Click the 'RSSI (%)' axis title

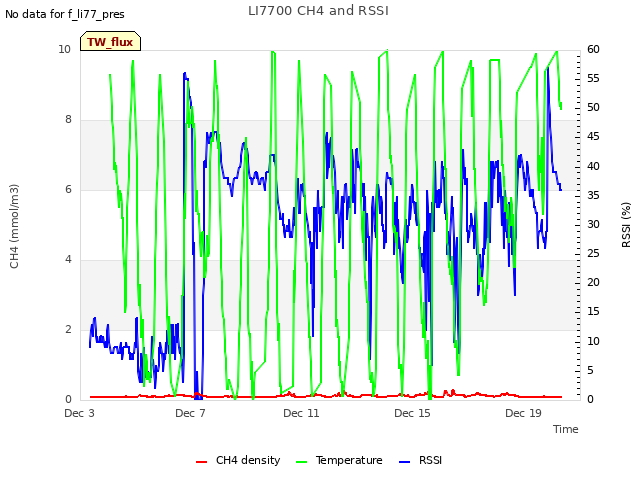point(626,225)
